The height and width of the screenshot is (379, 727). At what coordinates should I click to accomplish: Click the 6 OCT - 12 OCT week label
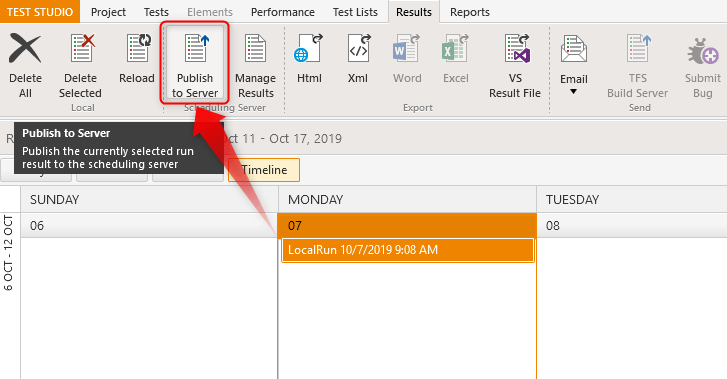coord(9,253)
